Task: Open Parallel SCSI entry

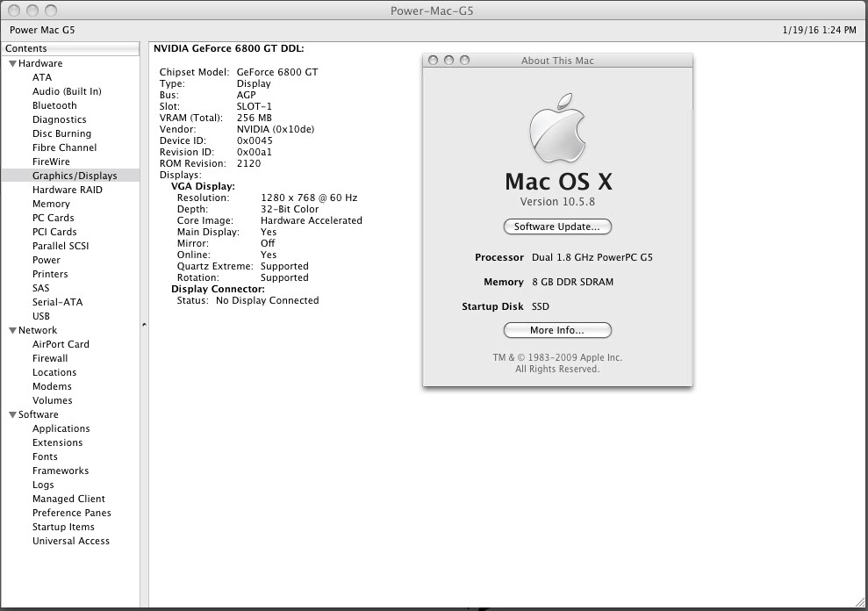Action: point(61,246)
